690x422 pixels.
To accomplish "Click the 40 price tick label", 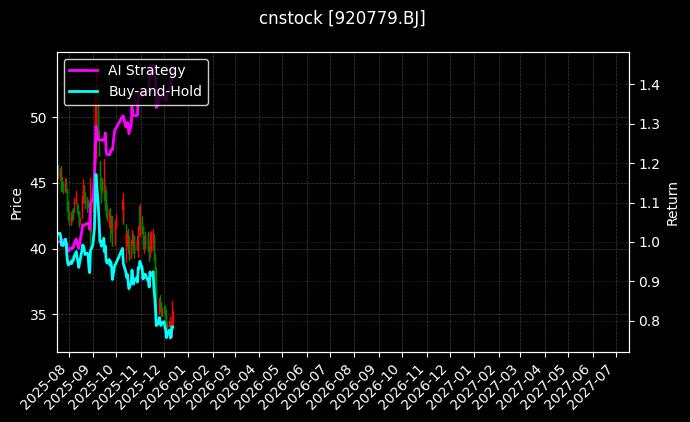I will click(x=40, y=249).
